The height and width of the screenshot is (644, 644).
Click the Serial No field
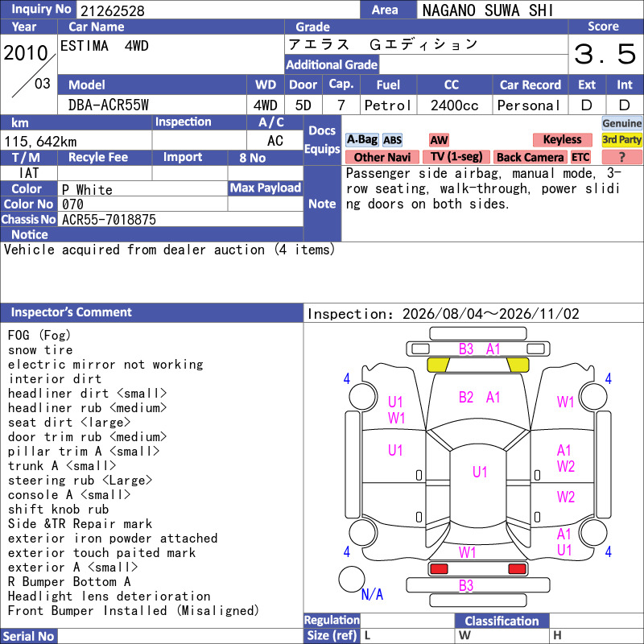point(180,636)
